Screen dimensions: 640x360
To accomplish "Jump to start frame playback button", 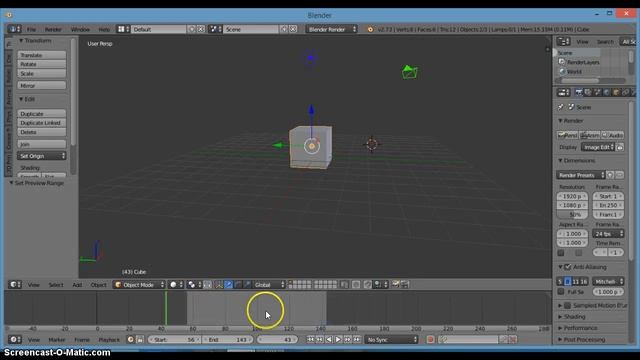I will click(x=311, y=340).
